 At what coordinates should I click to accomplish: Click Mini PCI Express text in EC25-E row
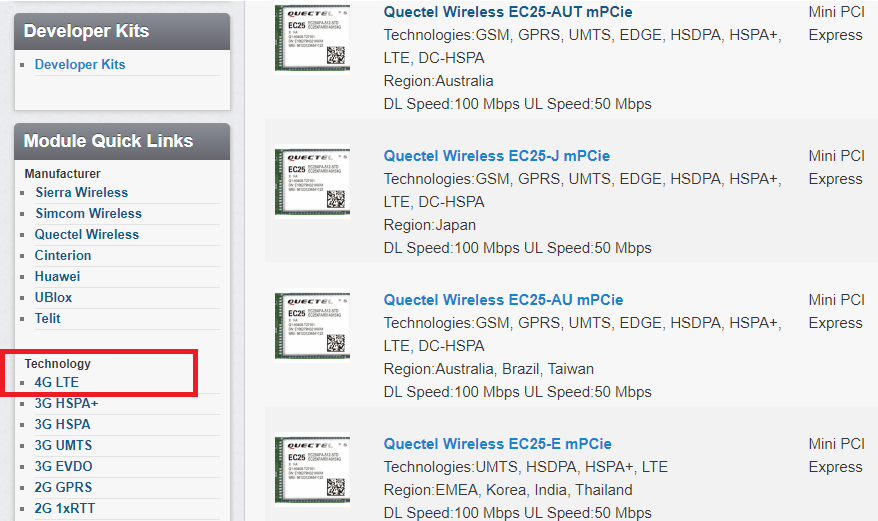[836, 455]
